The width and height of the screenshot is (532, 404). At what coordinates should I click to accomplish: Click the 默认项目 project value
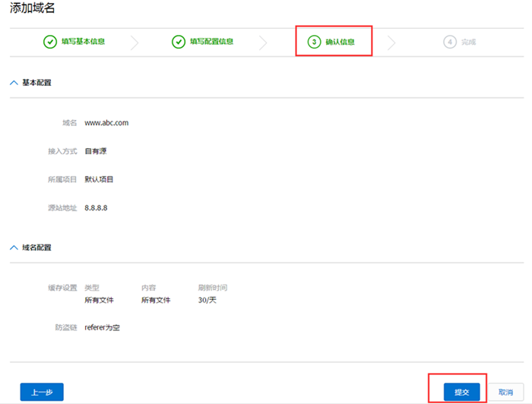coord(99,179)
